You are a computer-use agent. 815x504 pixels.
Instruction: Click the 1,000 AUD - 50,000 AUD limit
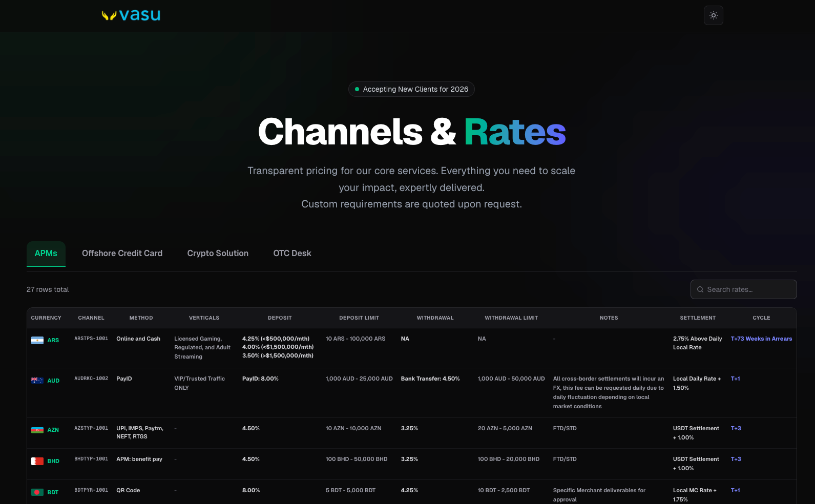pos(511,379)
